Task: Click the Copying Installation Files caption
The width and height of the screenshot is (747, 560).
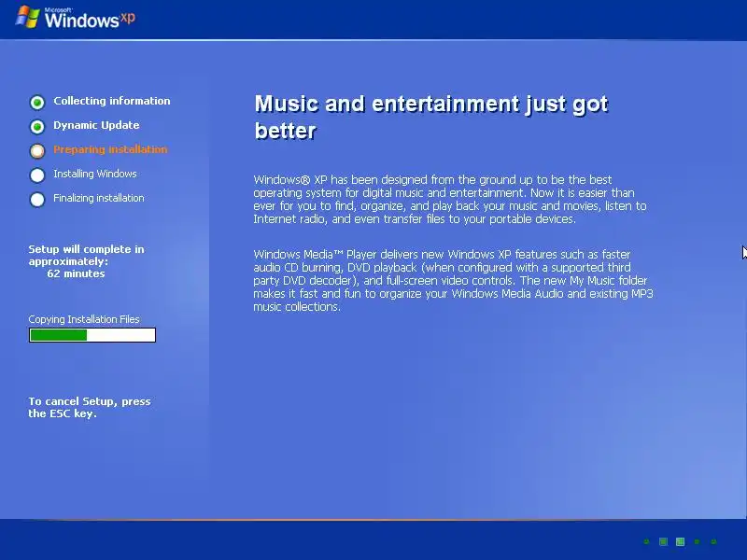Action: click(x=84, y=319)
